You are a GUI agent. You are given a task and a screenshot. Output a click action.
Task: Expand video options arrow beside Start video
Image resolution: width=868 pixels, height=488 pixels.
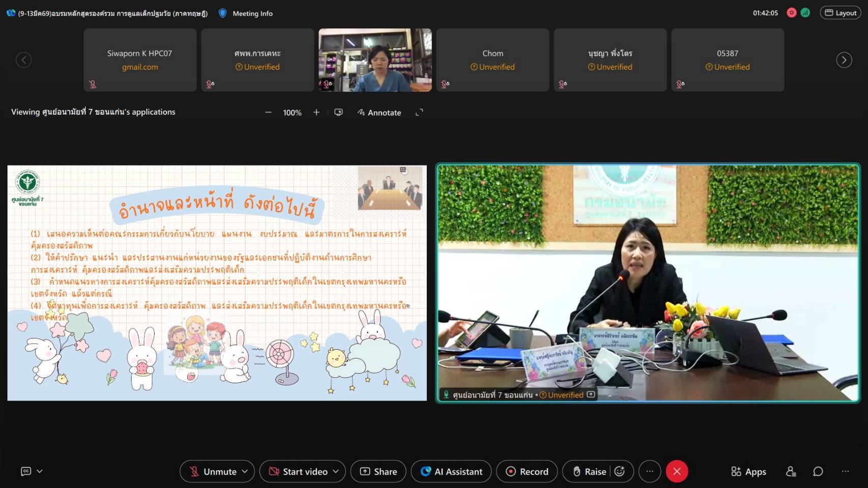pos(336,471)
